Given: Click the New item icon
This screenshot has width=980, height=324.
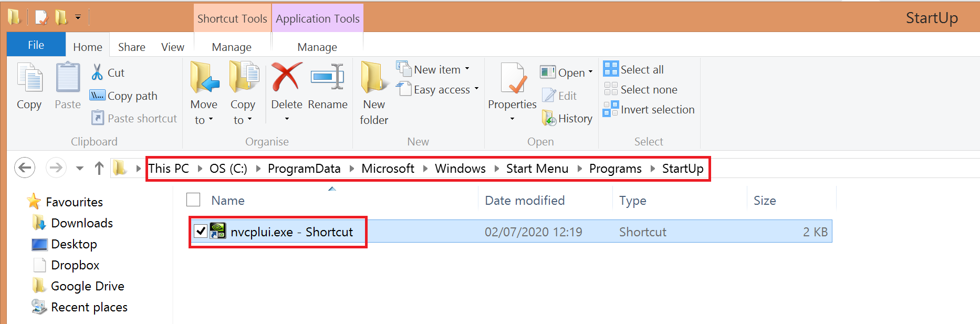Looking at the screenshot, I should point(403,69).
